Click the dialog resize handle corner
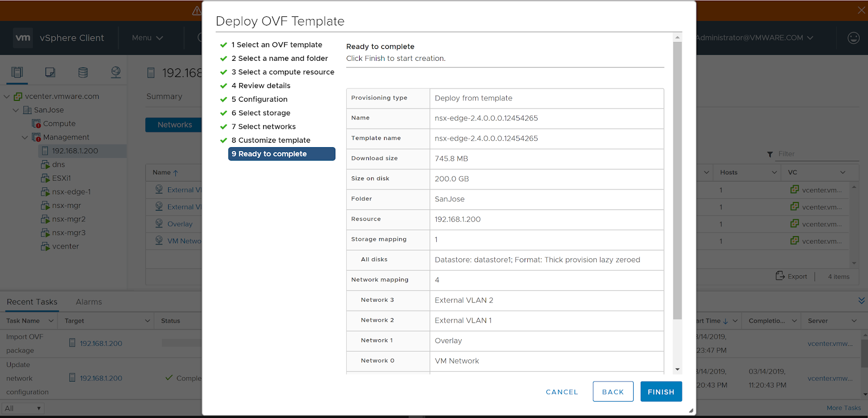This screenshot has width=868, height=418. point(691,410)
